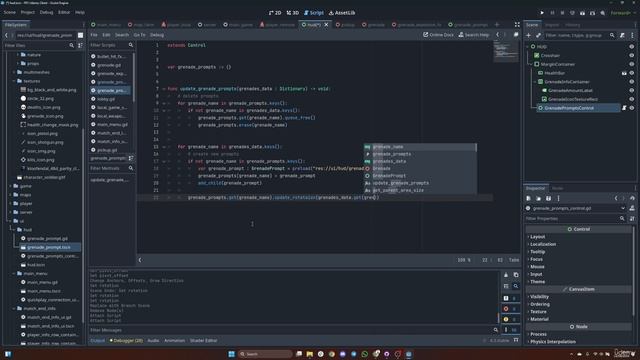Image resolution: width=640 pixels, height=360 pixels.
Task: Open the Scene menu
Action: coord(9,12)
